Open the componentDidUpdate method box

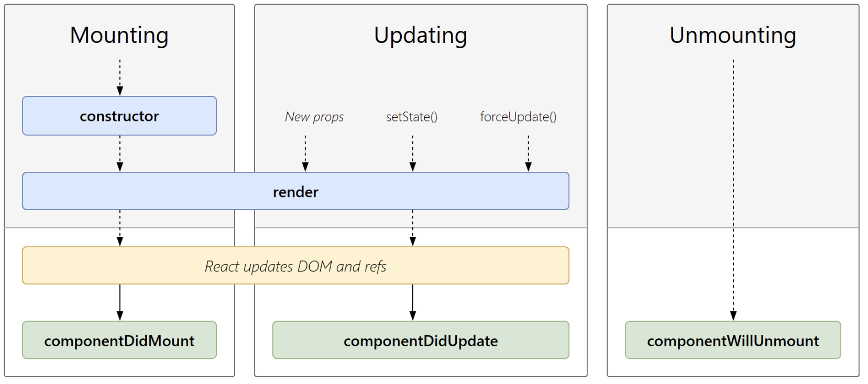tap(421, 340)
